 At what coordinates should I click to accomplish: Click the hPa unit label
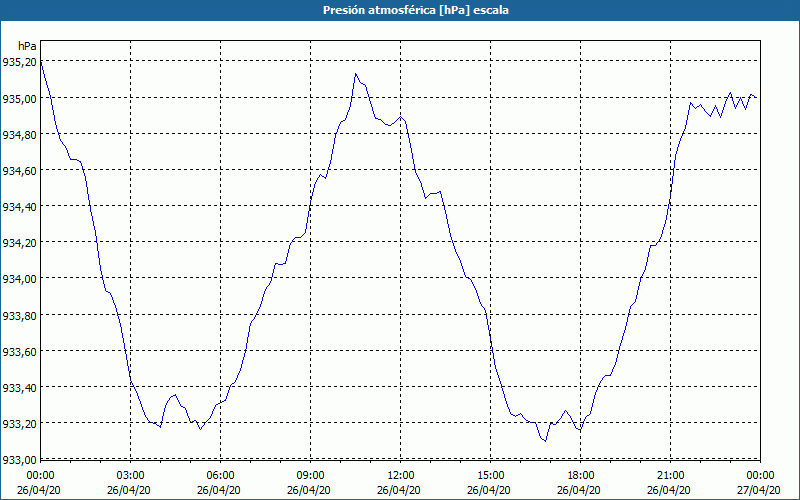(x=28, y=46)
